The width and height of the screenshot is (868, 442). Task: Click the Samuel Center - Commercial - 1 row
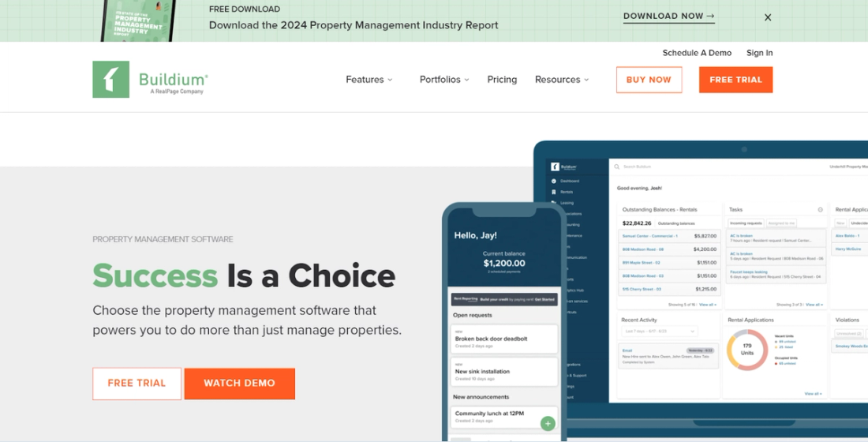coord(669,236)
